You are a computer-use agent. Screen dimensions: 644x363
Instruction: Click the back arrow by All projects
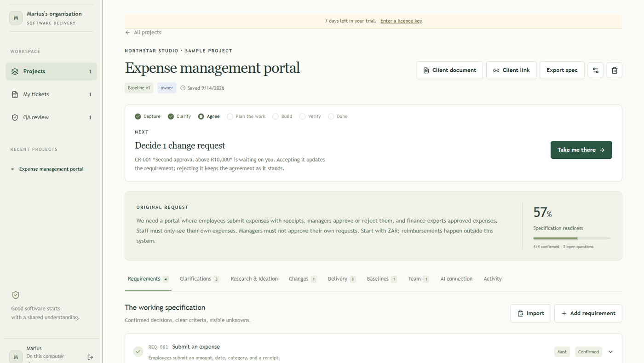tap(128, 33)
